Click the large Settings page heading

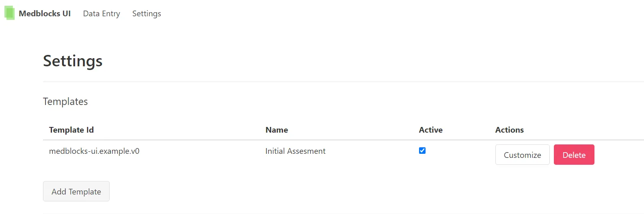pos(73,61)
